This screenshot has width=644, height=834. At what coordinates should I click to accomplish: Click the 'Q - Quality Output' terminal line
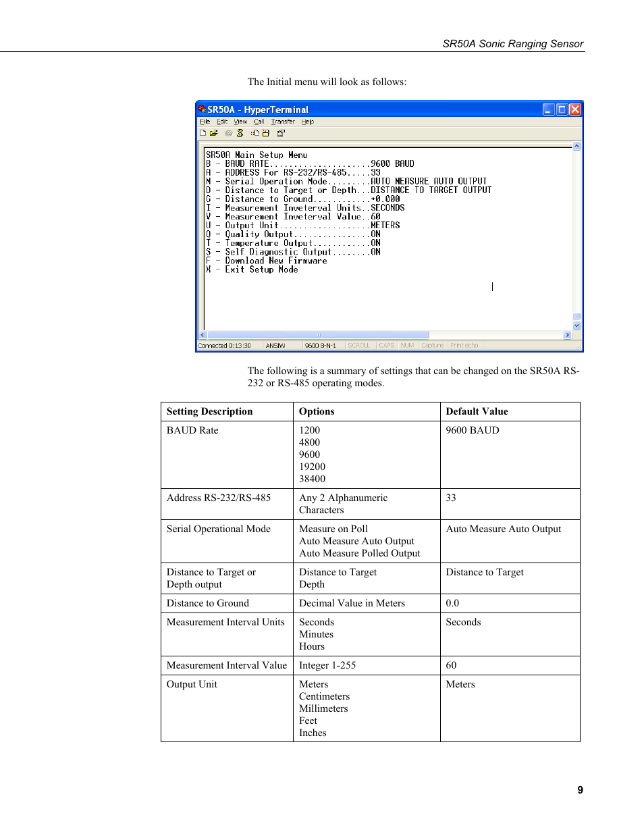pyautogui.click(x=293, y=234)
